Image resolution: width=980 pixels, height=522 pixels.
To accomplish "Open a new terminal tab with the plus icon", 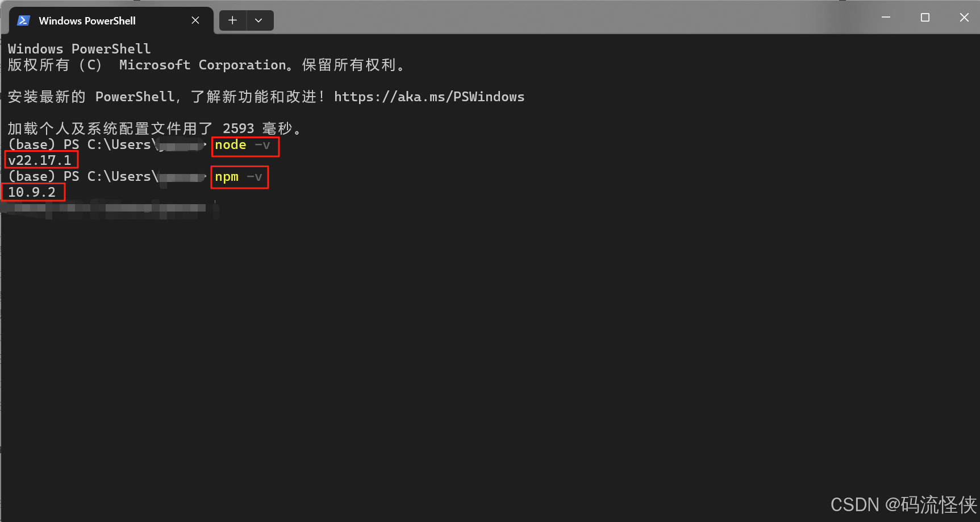I will tap(232, 20).
